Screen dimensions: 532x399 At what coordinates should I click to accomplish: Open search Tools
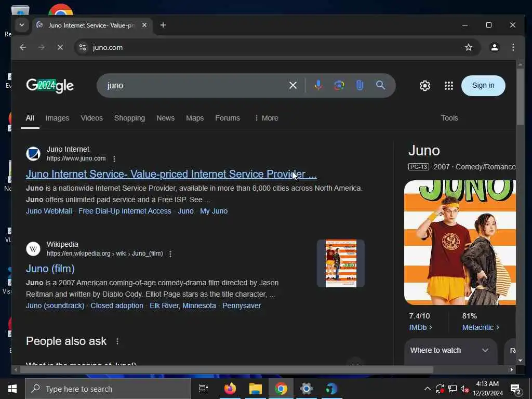449,118
